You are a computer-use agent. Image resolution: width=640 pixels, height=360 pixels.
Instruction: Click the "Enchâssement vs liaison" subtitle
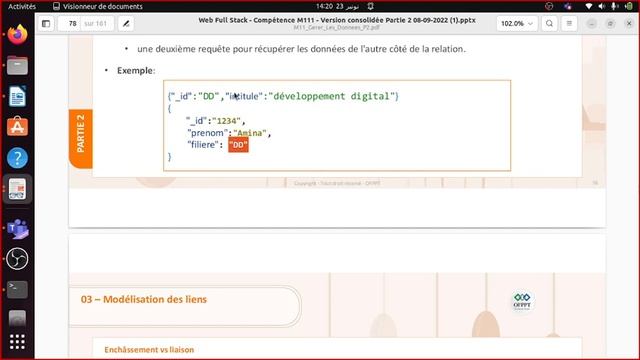point(149,350)
